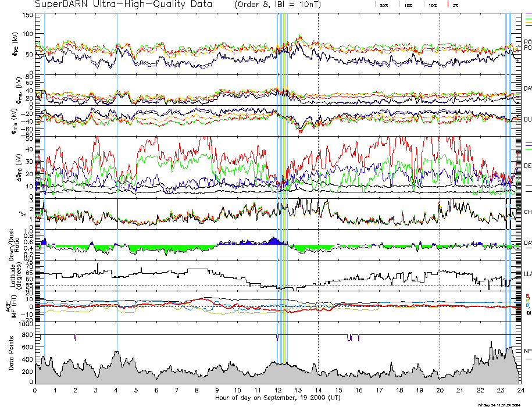Click the Latitude (degrees) axis label
532x407 pixels.
tap(11, 276)
